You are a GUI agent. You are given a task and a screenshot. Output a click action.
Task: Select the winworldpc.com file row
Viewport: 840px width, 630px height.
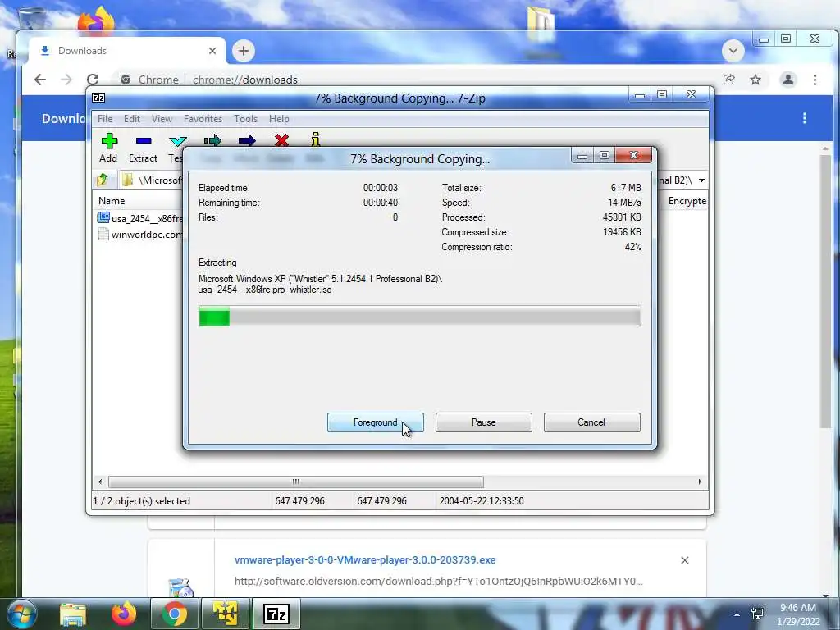coord(140,234)
